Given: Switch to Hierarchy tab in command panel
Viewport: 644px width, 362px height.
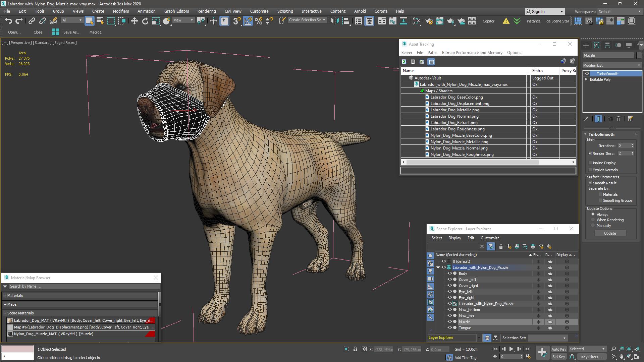Looking at the screenshot, I should tap(607, 45).
